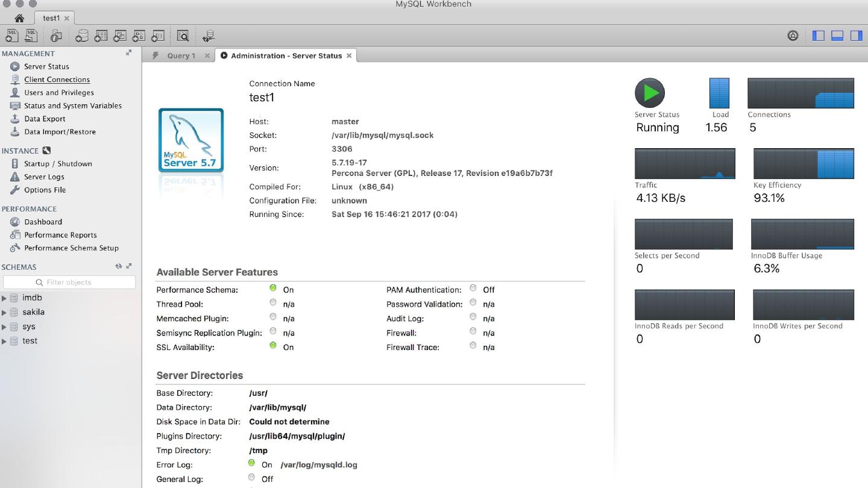The image size is (868, 488).
Task: Click the create new table toolbar icon
Action: [101, 36]
